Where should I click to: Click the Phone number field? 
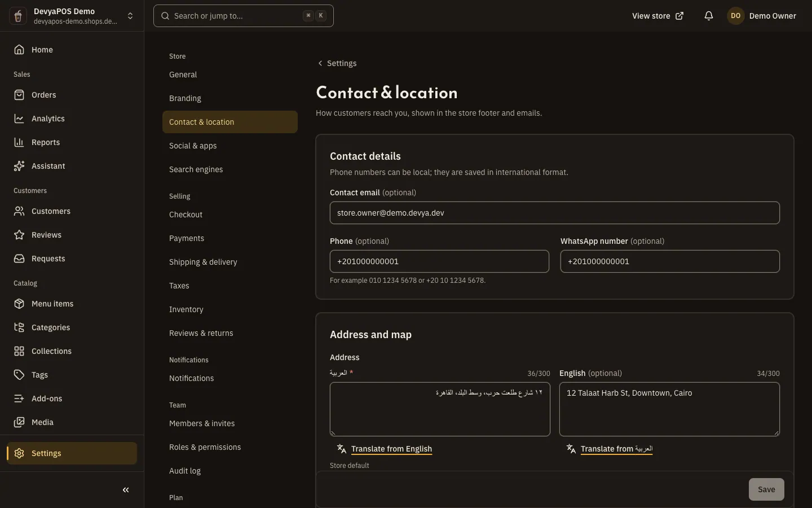(x=439, y=261)
